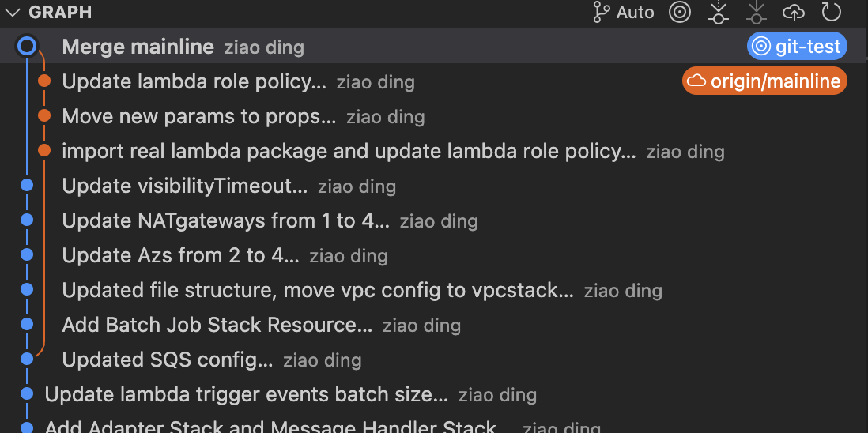Collapse the GRAPH section chevron
The width and height of the screenshot is (868, 433).
coord(12,12)
